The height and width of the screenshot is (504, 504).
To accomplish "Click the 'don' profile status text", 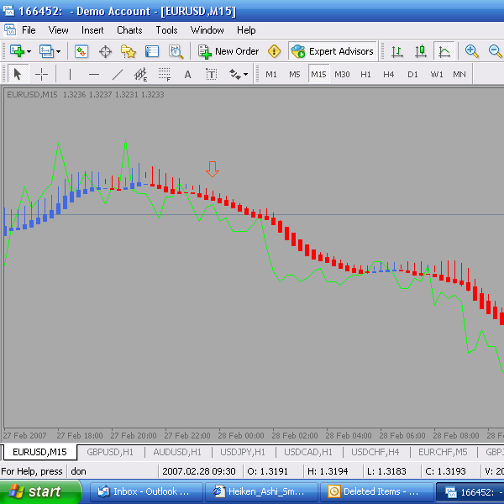I will pos(79,471).
